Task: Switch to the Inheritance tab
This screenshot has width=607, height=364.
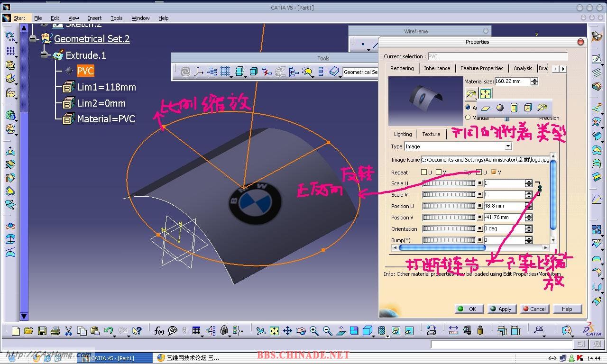Action: click(437, 68)
